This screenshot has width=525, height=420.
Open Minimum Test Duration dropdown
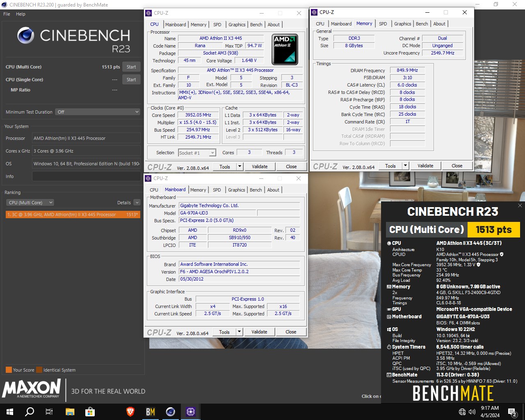point(98,112)
